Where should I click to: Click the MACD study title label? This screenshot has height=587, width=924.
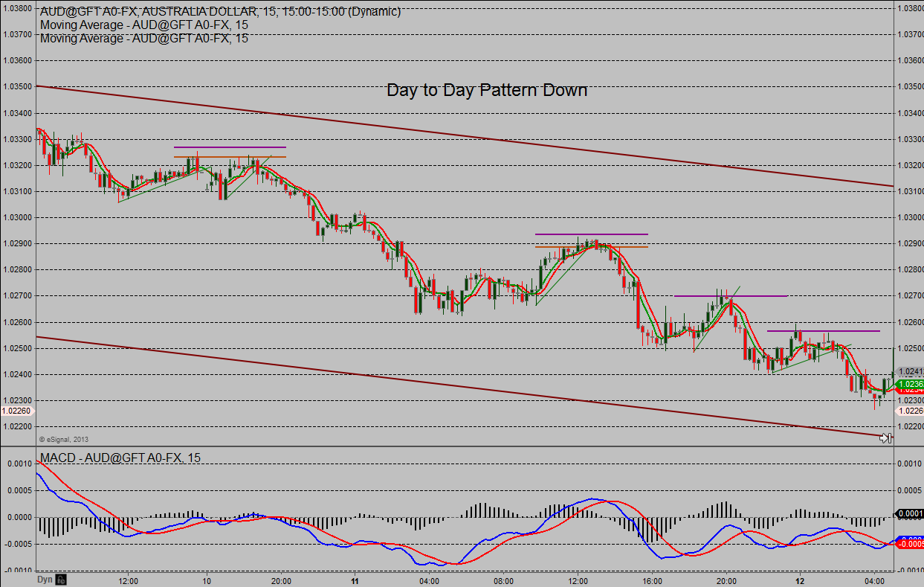pyautogui.click(x=120, y=457)
